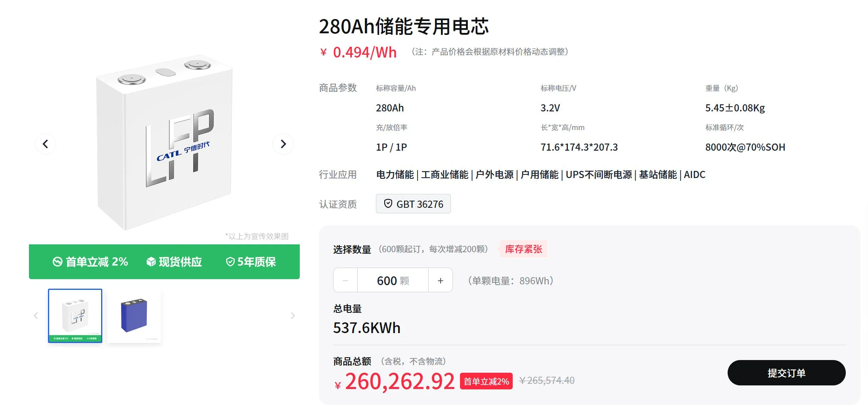This screenshot has width=868, height=410.
Task: Open the GBT 36276 certification badge
Action: click(x=413, y=204)
